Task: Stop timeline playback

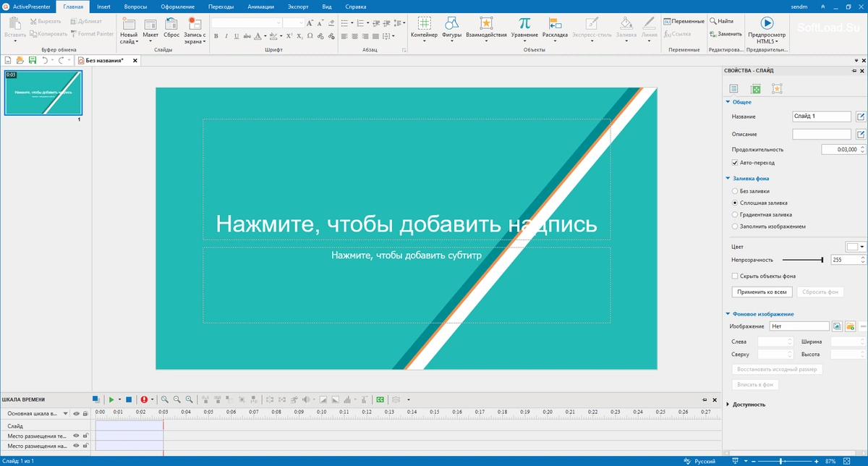Action: pyautogui.click(x=129, y=399)
